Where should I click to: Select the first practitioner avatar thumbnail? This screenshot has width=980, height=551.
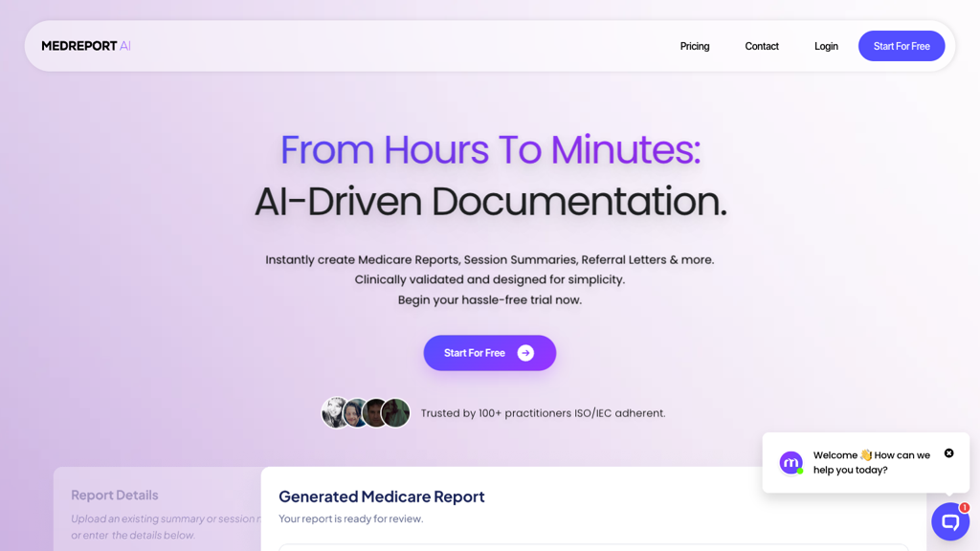333,412
